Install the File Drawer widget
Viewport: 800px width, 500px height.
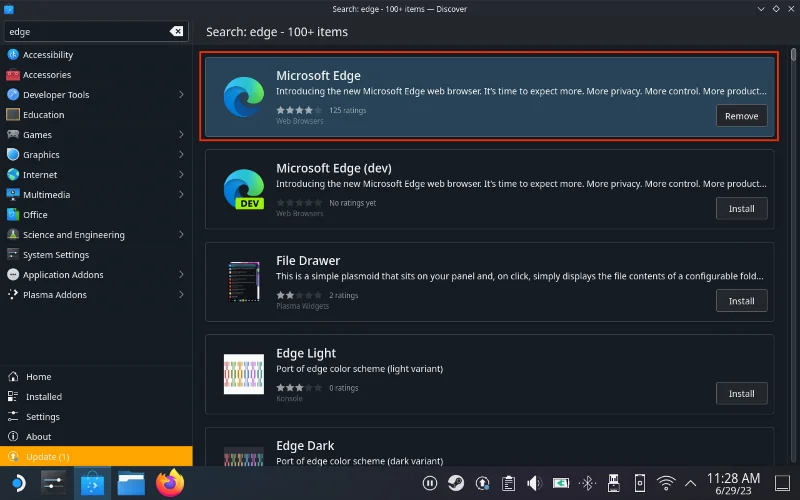(741, 301)
